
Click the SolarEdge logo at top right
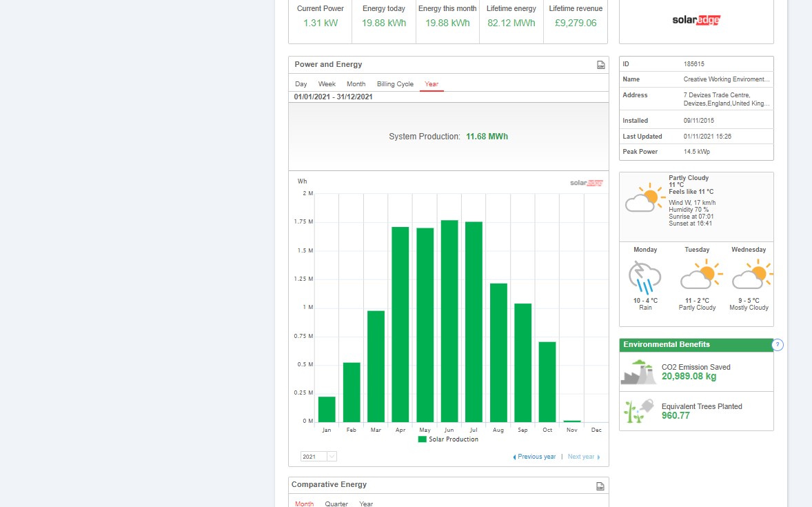coord(696,20)
